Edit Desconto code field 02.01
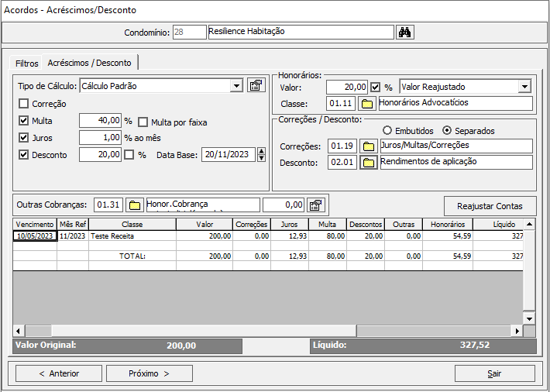Image resolution: width=550 pixels, height=392 pixels. click(342, 163)
